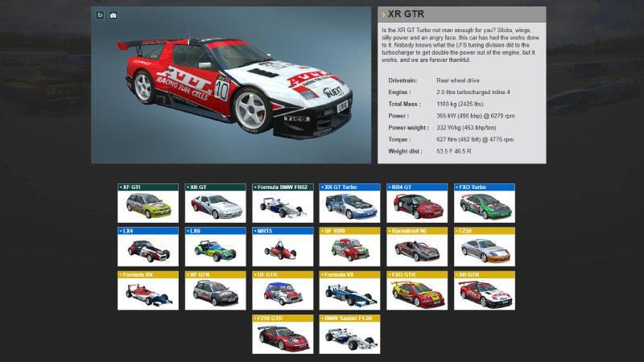
Task: Click the 'Drivetrain:' label
Action: [402, 80]
